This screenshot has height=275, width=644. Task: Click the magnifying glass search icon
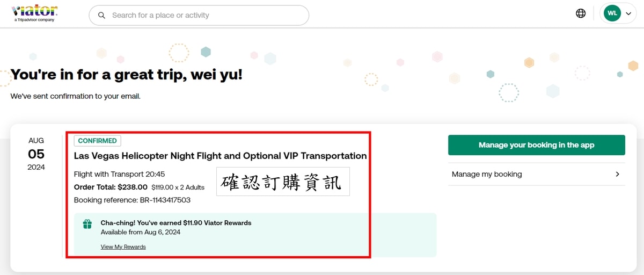click(101, 15)
